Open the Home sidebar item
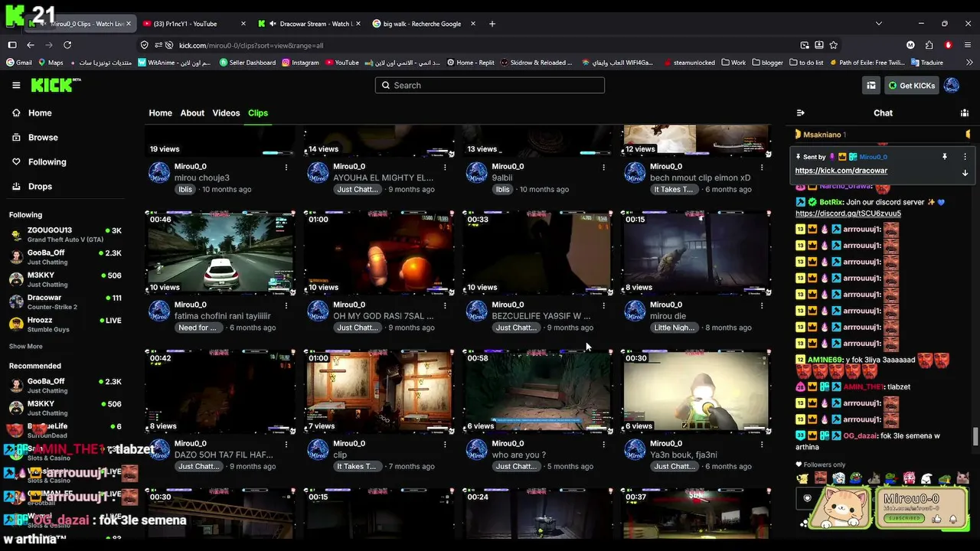The width and height of the screenshot is (980, 551). [31, 113]
